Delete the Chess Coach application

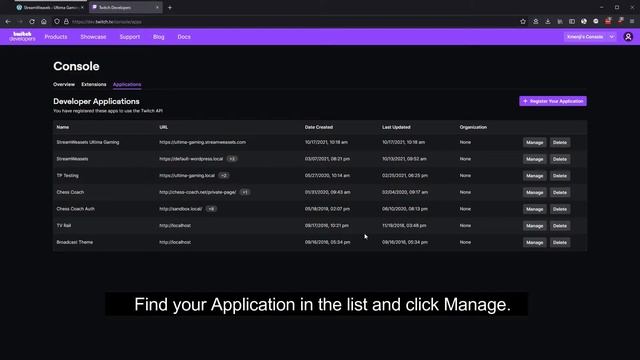click(x=560, y=192)
